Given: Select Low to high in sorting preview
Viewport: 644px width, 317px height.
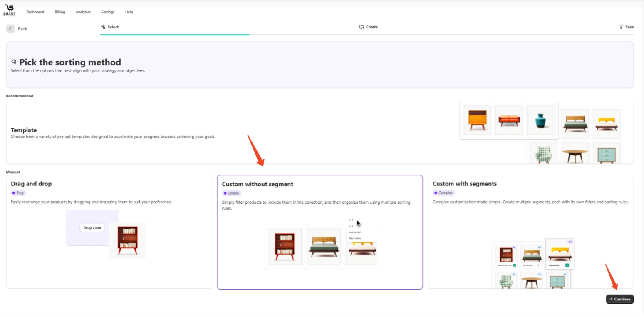Looking at the screenshot, I should (x=355, y=232).
